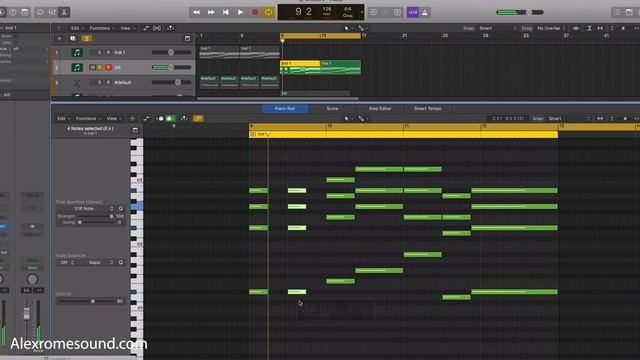640x360 pixels.
Task: Adjust the #default track volume slider
Action: pos(171,82)
